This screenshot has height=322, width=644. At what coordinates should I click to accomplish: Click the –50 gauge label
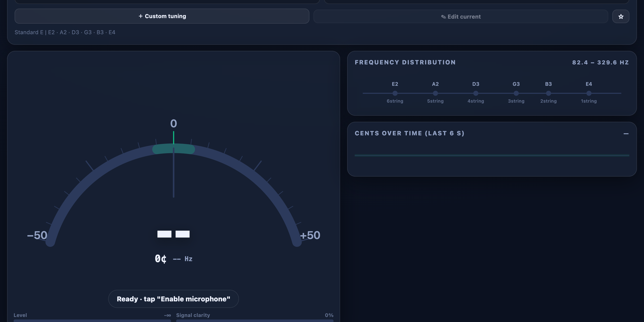pos(37,235)
